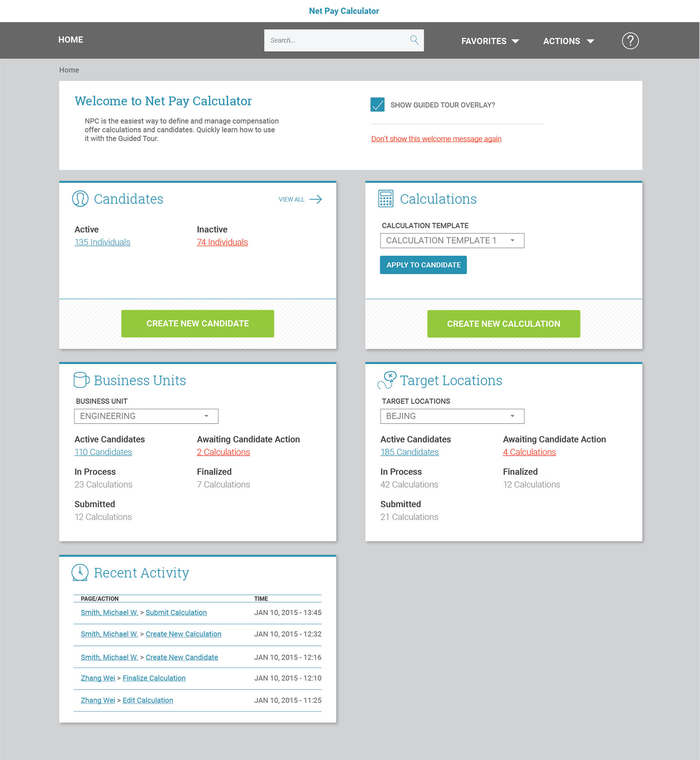Open the Actions menu
The image size is (700, 760).
point(568,41)
